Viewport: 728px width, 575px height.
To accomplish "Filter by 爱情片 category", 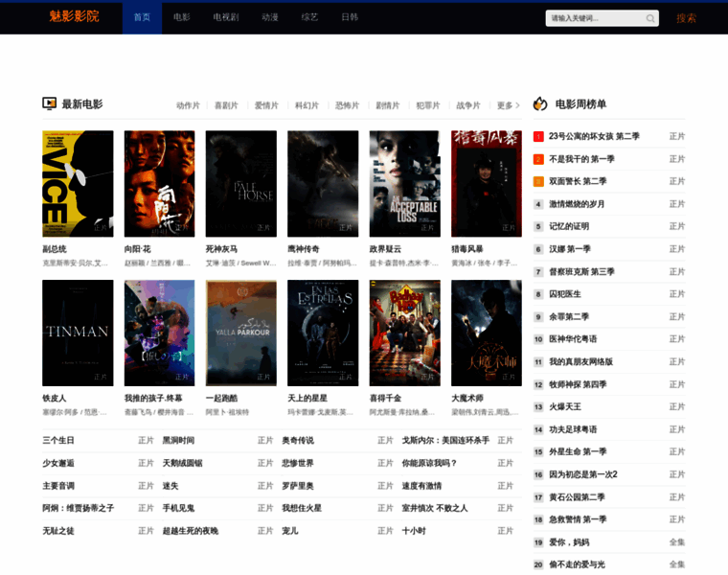I will (266, 105).
